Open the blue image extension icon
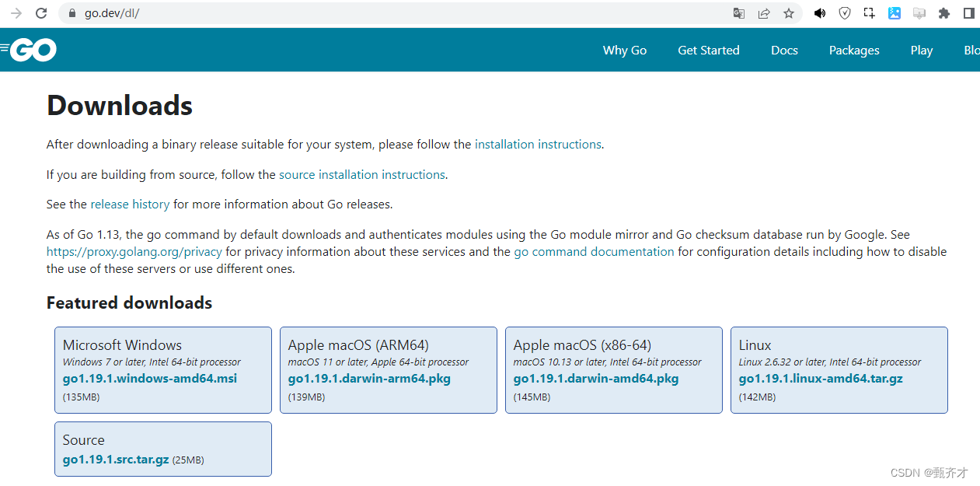Screen dimensions: 980x486 (x=895, y=13)
